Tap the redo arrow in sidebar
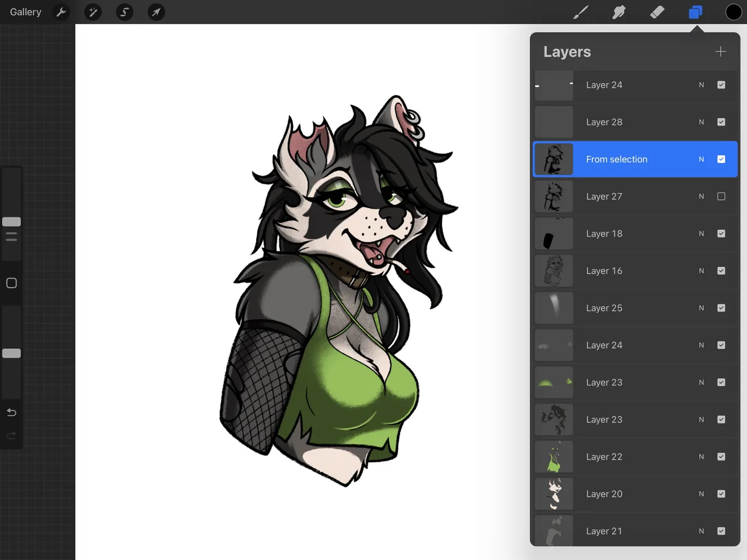Screen dimensions: 747x560 pyautogui.click(x=11, y=436)
